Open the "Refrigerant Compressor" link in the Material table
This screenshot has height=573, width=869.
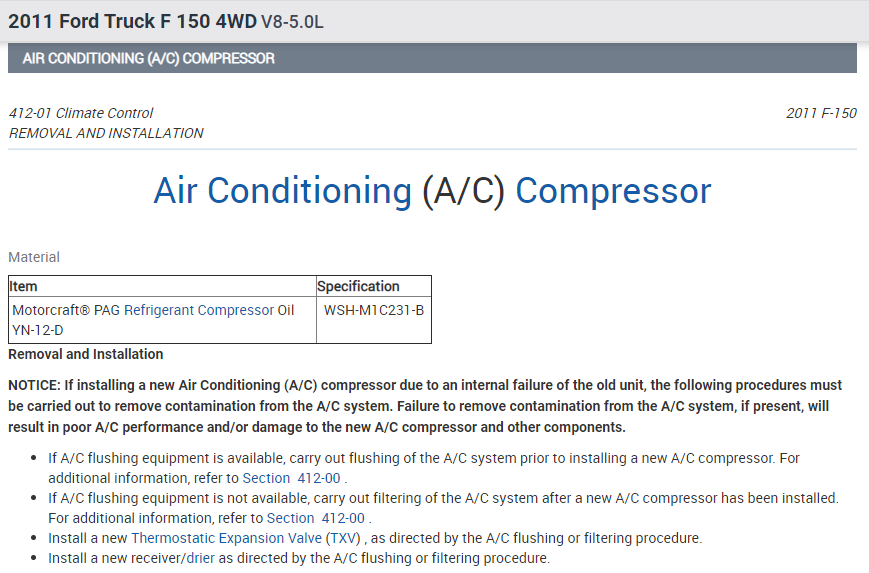click(199, 310)
